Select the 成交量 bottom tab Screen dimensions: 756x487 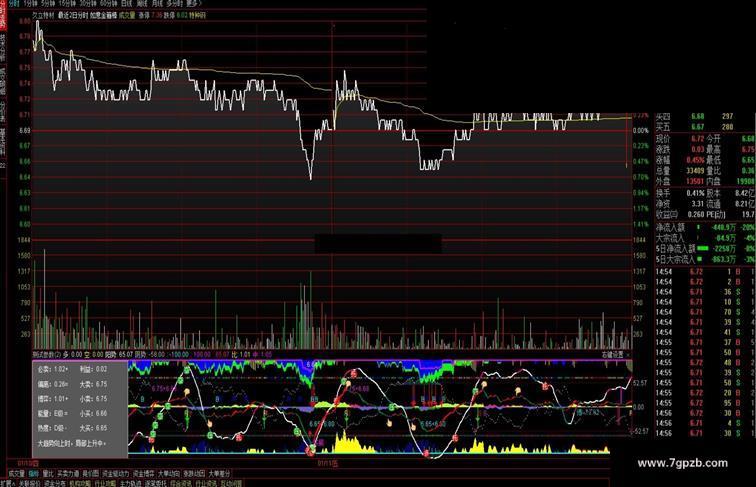coord(16,474)
